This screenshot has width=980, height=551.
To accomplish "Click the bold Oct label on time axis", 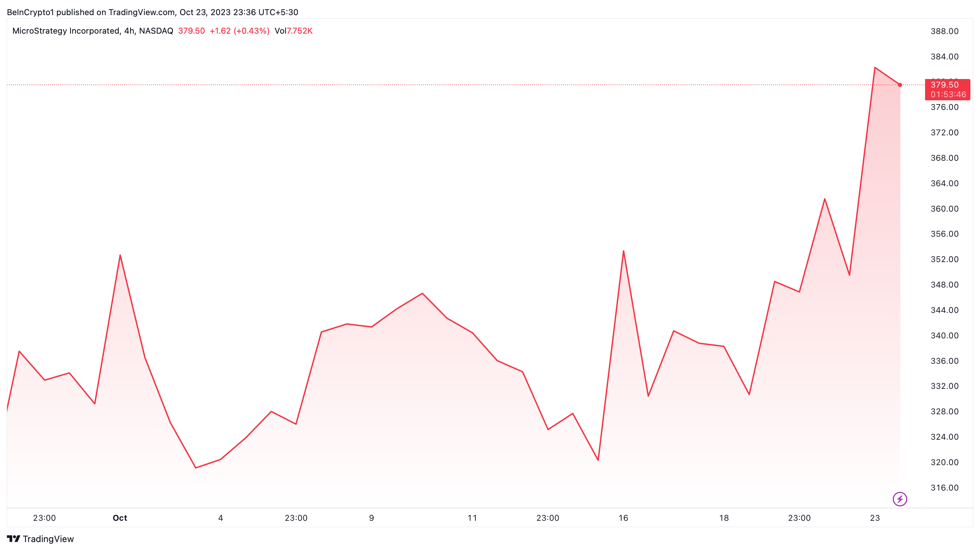I will 120,518.
